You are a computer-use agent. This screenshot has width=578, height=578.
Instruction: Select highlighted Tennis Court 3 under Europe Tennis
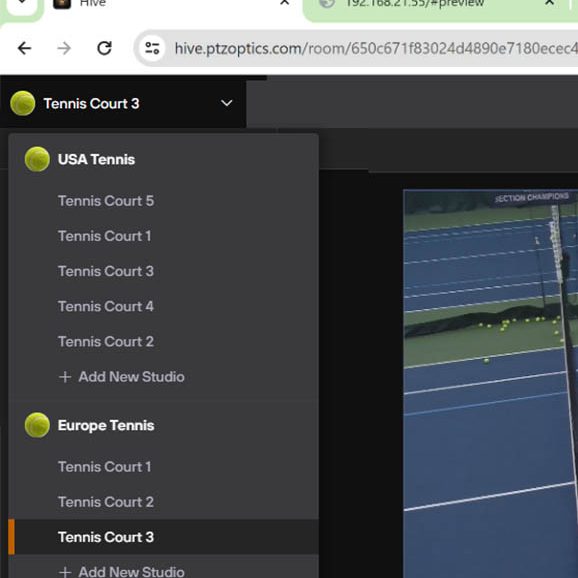pyautogui.click(x=163, y=537)
